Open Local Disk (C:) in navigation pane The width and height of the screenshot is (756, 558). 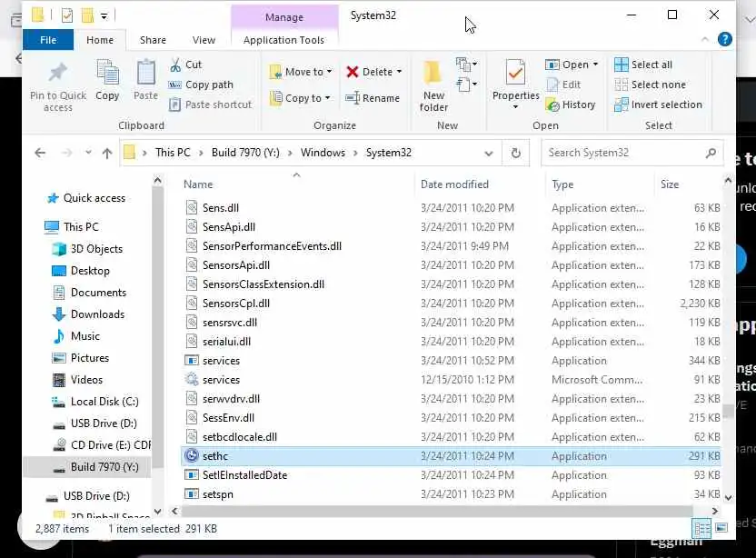(x=104, y=402)
